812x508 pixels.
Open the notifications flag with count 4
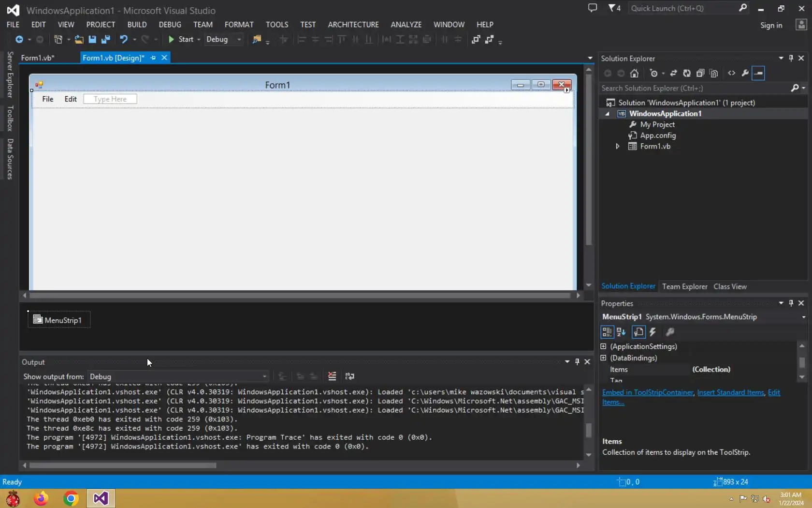pos(614,8)
